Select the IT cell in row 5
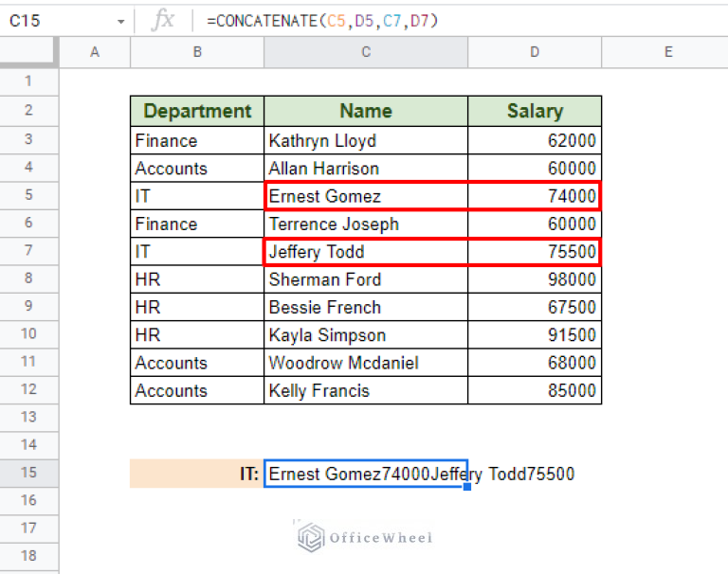 (197, 196)
